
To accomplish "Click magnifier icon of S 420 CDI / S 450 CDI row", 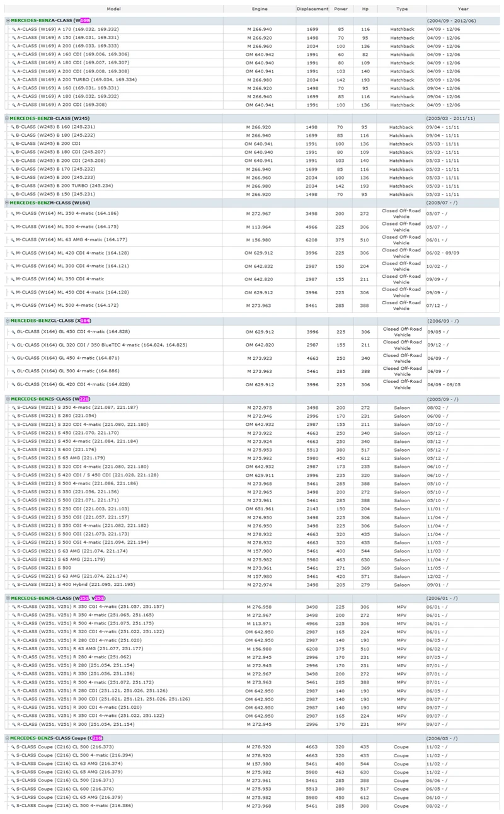I will pyautogui.click(x=13, y=474).
